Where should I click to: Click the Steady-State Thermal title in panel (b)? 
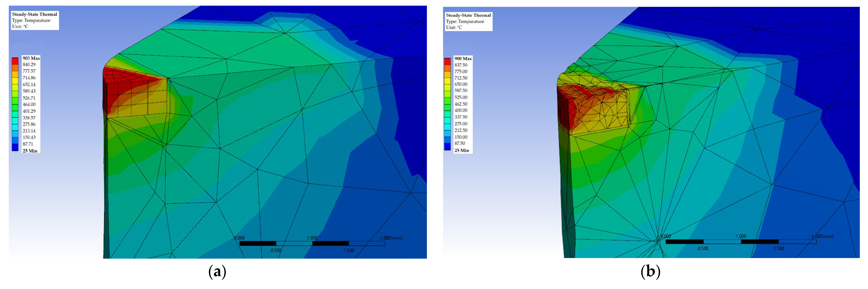coord(468,15)
